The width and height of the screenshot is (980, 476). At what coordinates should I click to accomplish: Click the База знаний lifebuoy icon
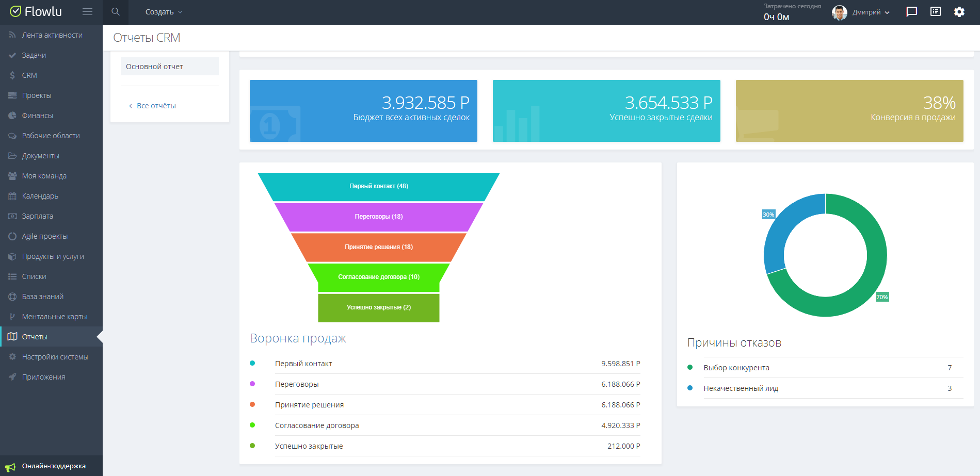12,297
